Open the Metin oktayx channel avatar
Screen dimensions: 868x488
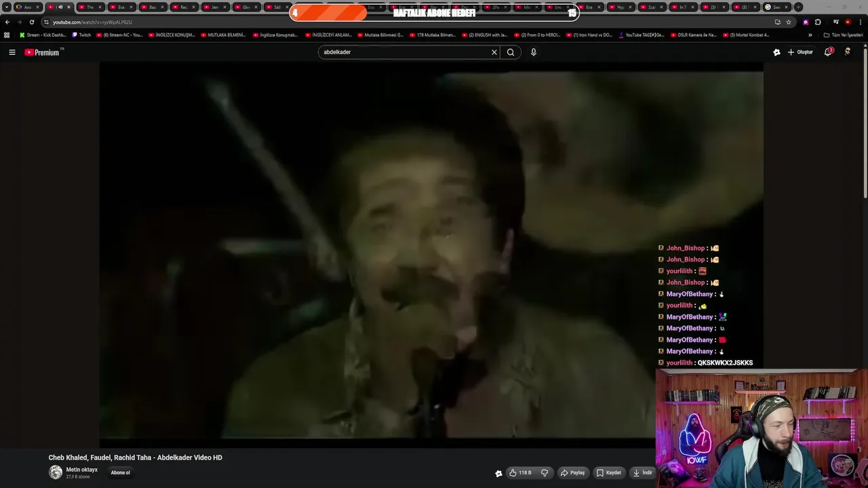[x=56, y=472]
